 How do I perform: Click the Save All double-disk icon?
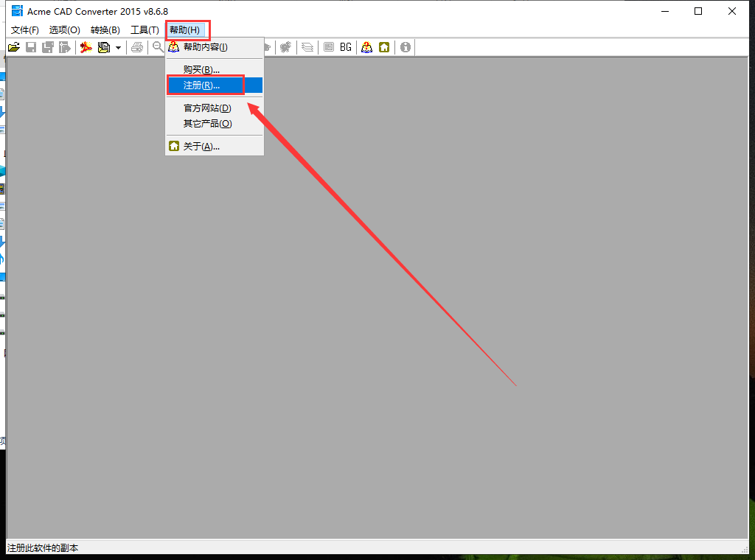tap(48, 47)
